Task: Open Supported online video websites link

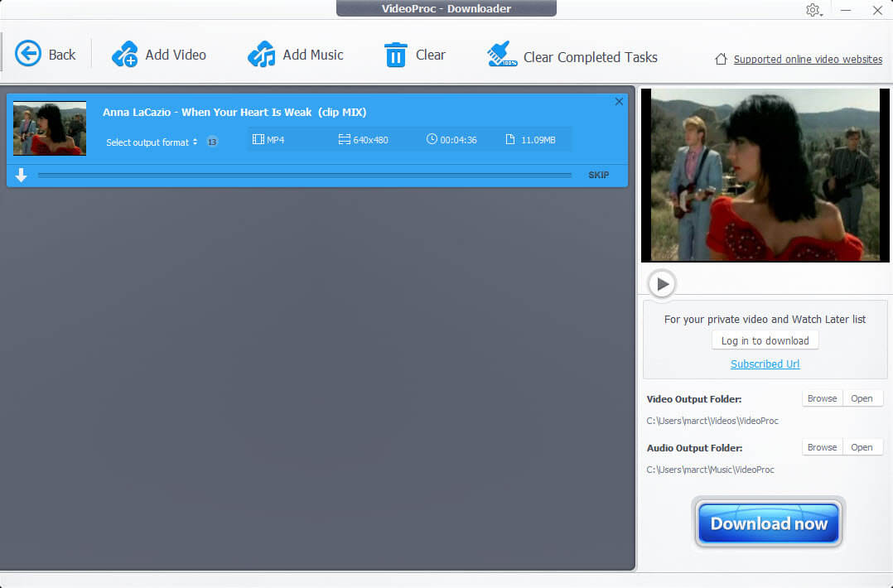Action: [808, 59]
